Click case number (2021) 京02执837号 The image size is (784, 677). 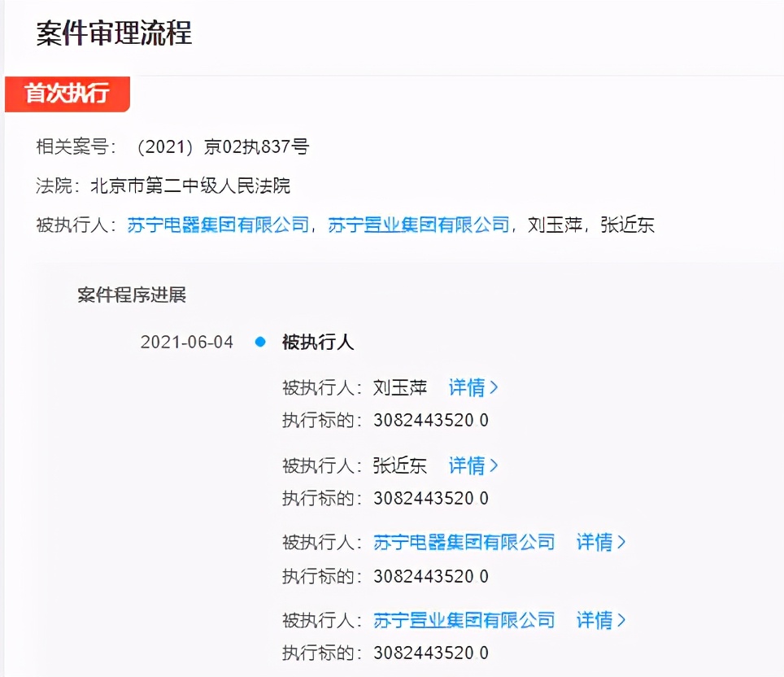[x=223, y=146]
